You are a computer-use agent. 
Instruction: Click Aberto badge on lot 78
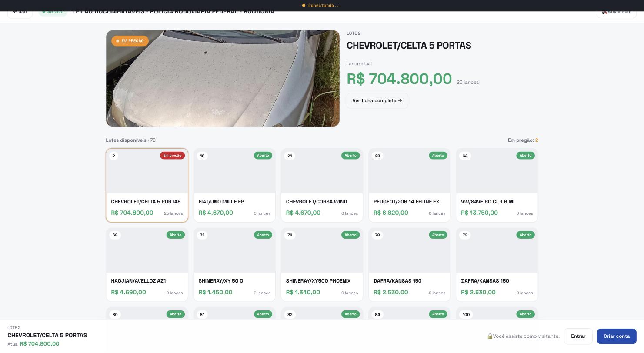[x=438, y=235]
